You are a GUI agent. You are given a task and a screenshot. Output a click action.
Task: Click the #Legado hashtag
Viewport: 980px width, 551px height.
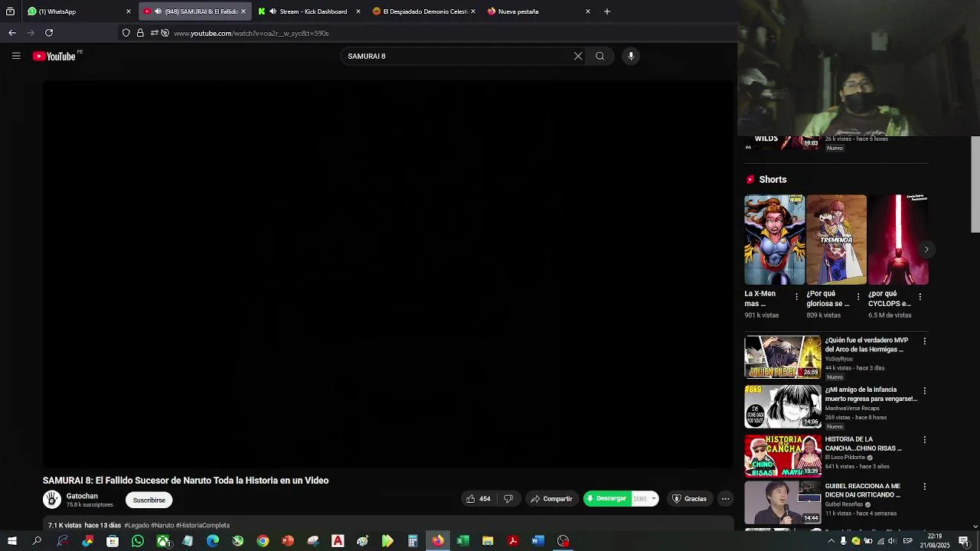pos(137,526)
